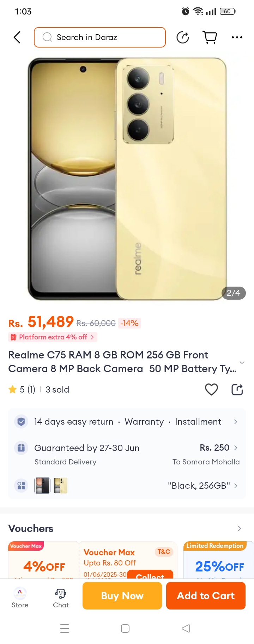Image resolution: width=254 pixels, height=644 pixels.
Task: Share the product using share icon
Action: pyautogui.click(x=237, y=389)
